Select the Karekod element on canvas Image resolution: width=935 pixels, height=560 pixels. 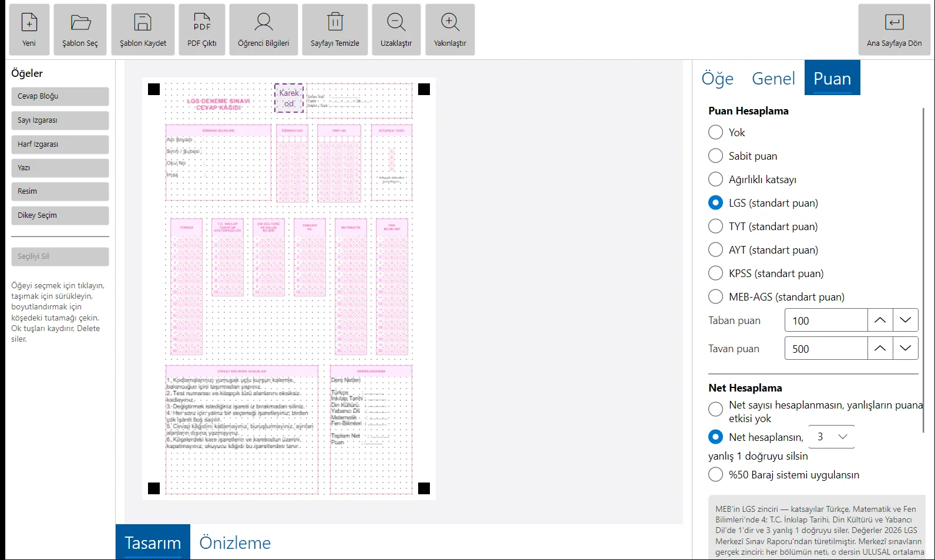pos(289,98)
